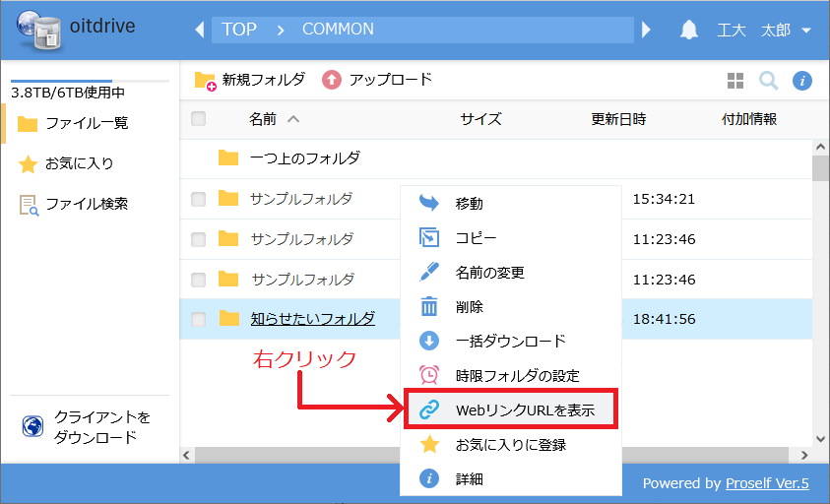The image size is (830, 504).
Task: Click the right breadcrumb navigation arrow
Action: pyautogui.click(x=646, y=30)
